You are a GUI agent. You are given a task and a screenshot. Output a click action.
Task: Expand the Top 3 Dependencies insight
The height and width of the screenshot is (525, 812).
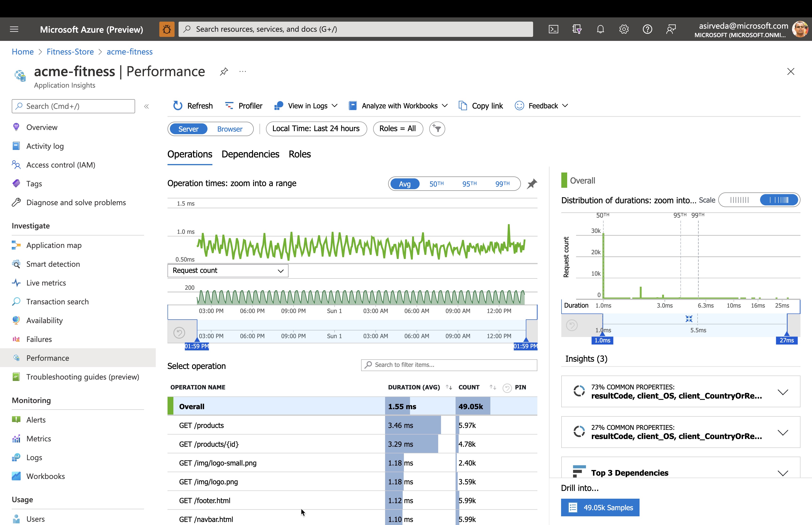tap(783, 473)
